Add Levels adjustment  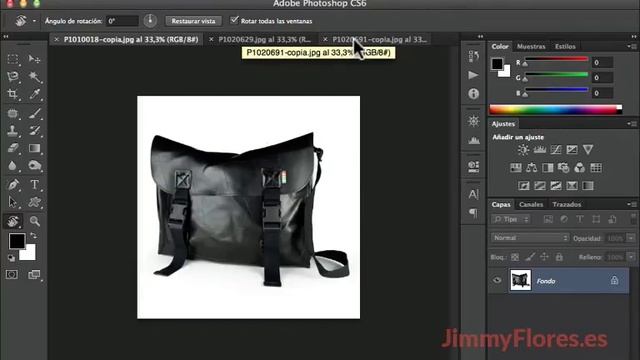pyautogui.click(x=540, y=149)
